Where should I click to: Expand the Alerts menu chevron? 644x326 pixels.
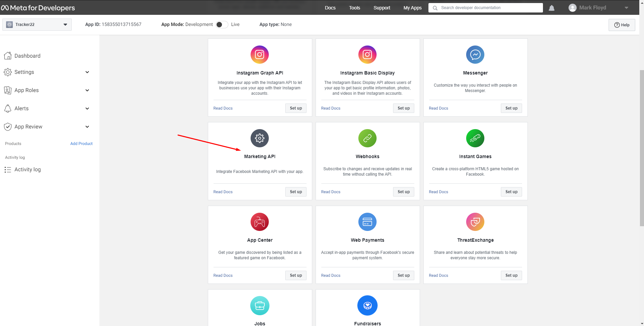pos(87,109)
